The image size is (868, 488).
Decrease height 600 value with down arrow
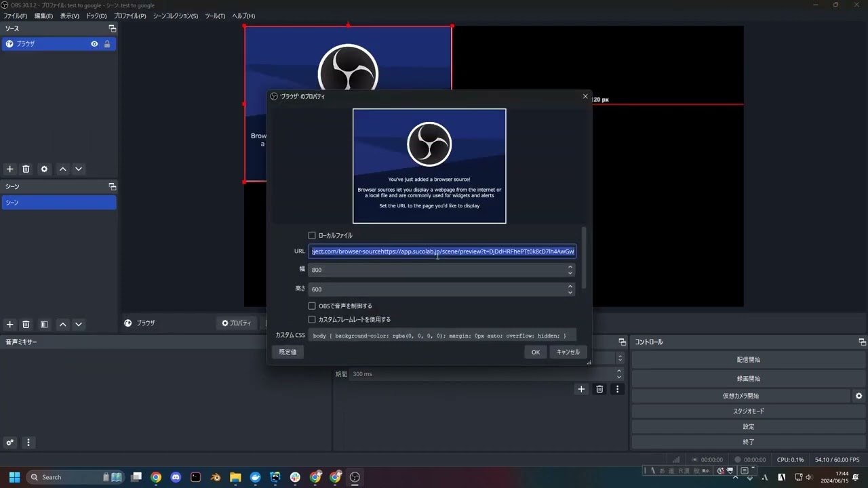click(x=570, y=292)
